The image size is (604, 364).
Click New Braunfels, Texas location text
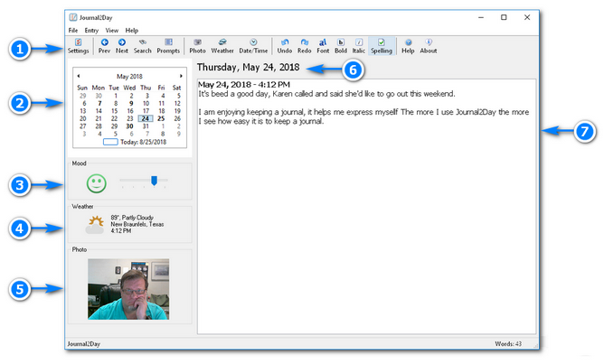tap(137, 224)
